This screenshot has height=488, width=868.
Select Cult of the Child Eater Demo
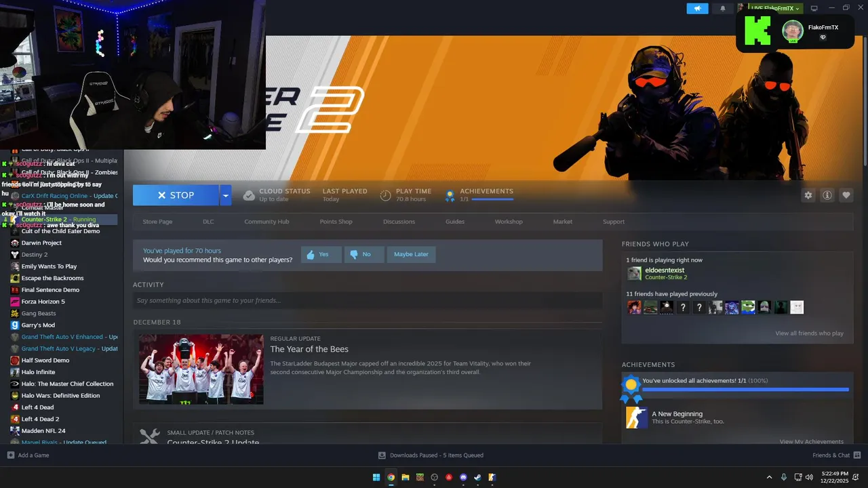[x=60, y=231]
